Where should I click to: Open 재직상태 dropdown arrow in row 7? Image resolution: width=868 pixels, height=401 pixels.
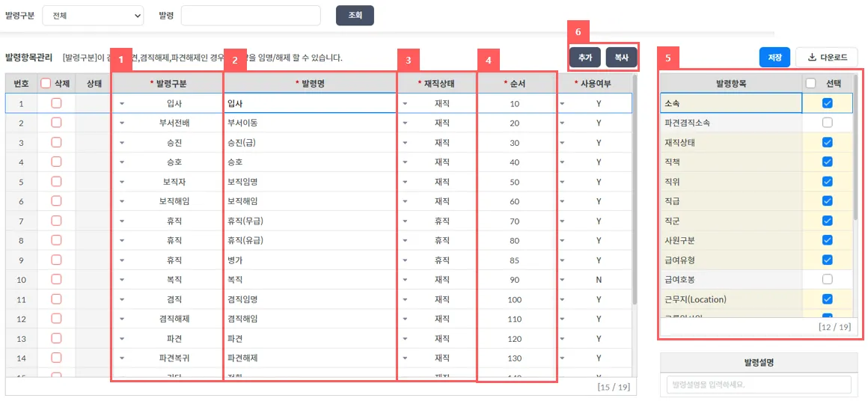(406, 221)
